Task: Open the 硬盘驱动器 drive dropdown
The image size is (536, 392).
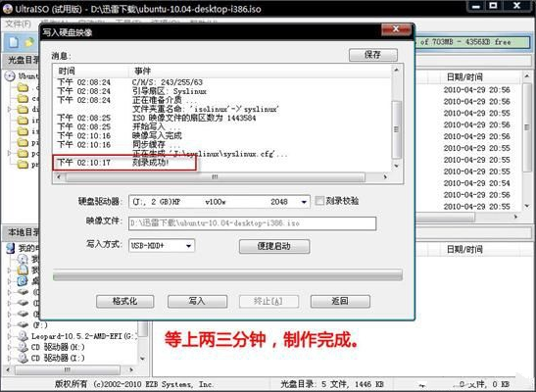Action: (x=304, y=202)
